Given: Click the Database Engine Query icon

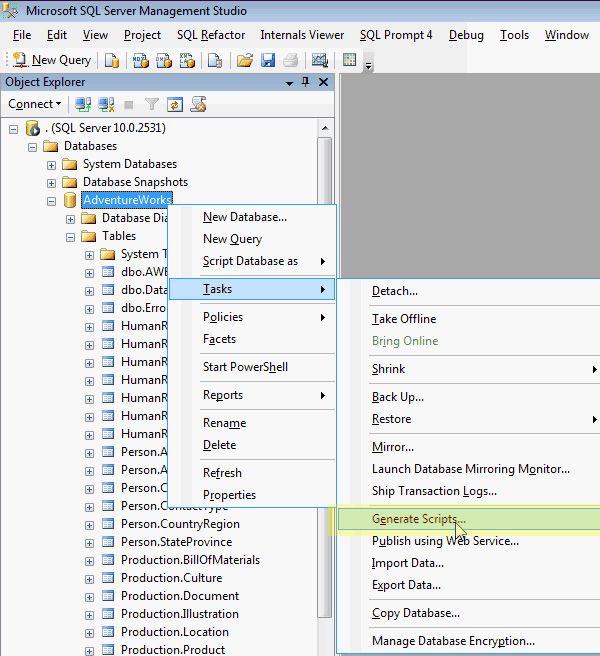Looking at the screenshot, I should 112,60.
